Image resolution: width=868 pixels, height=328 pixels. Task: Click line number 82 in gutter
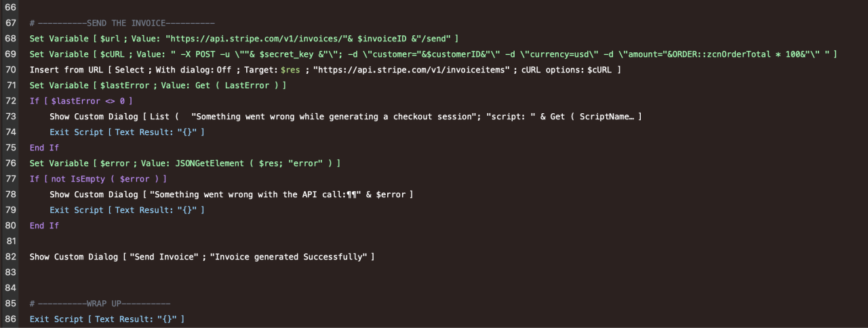coord(10,257)
